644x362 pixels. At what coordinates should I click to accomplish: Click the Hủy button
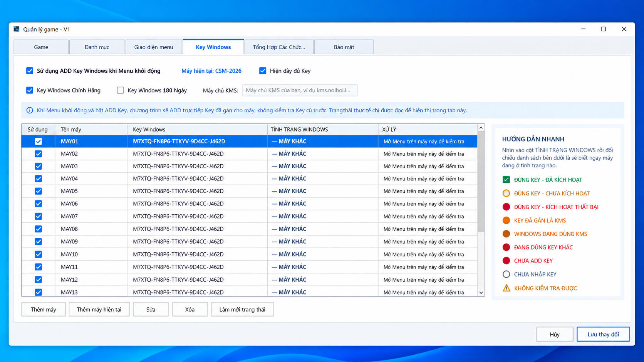tap(555, 334)
